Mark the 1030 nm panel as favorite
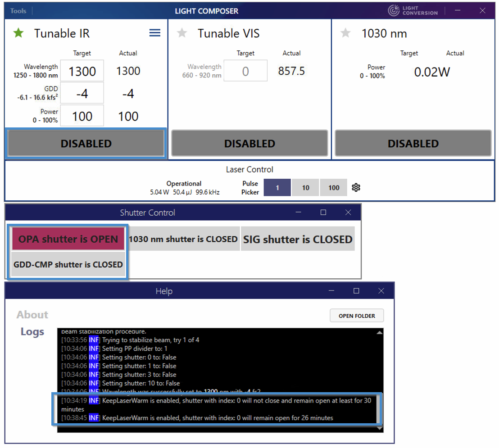The width and height of the screenshot is (499, 448). coord(345,33)
